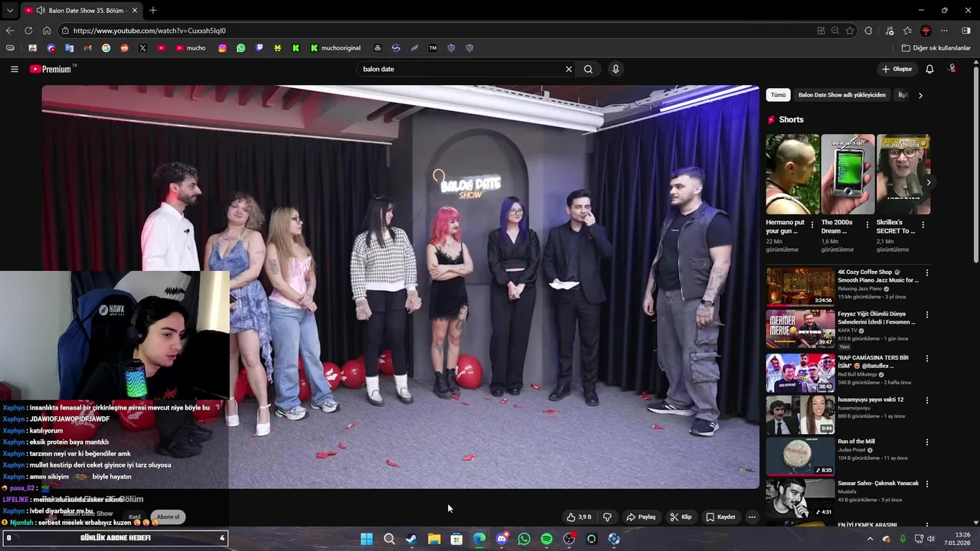Open Instagram bookmark
The height and width of the screenshot is (551, 980).
tap(223, 47)
